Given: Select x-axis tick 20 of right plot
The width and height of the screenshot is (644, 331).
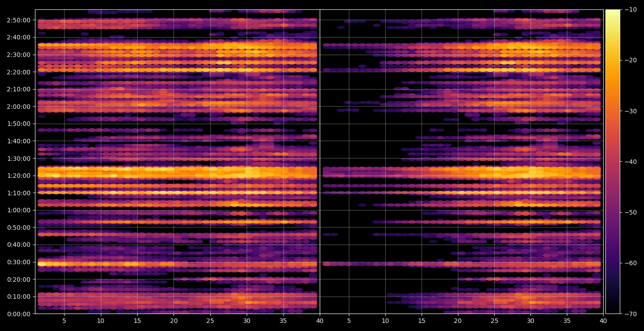Looking at the screenshot, I should pyautogui.click(x=458, y=321).
